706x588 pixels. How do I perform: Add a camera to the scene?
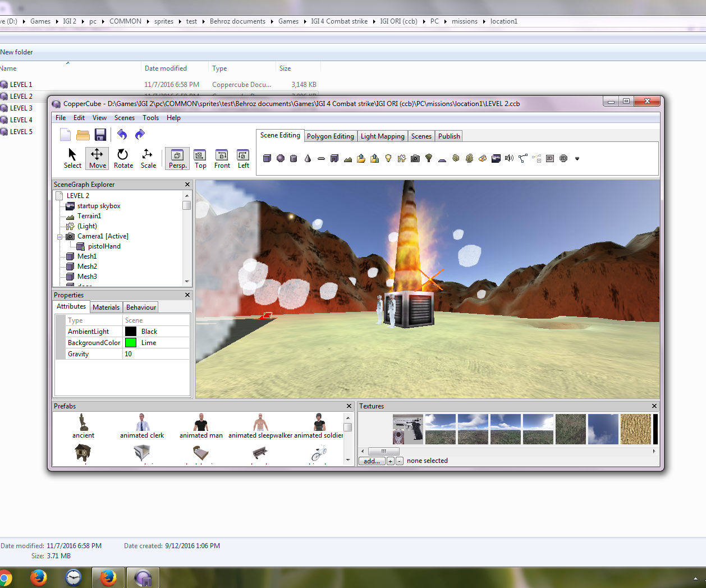coord(415,158)
